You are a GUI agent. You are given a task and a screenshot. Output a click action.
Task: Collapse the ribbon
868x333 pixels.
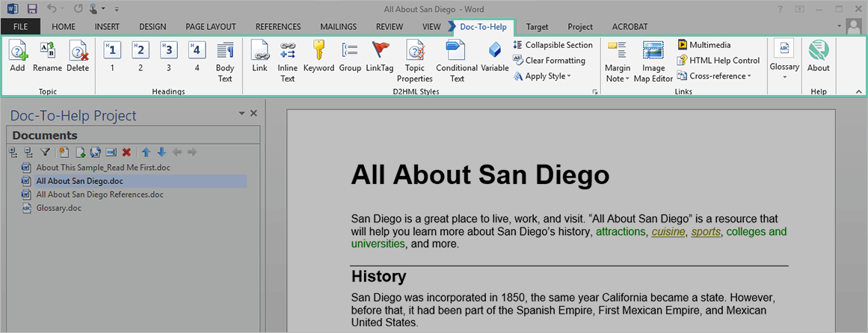858,91
